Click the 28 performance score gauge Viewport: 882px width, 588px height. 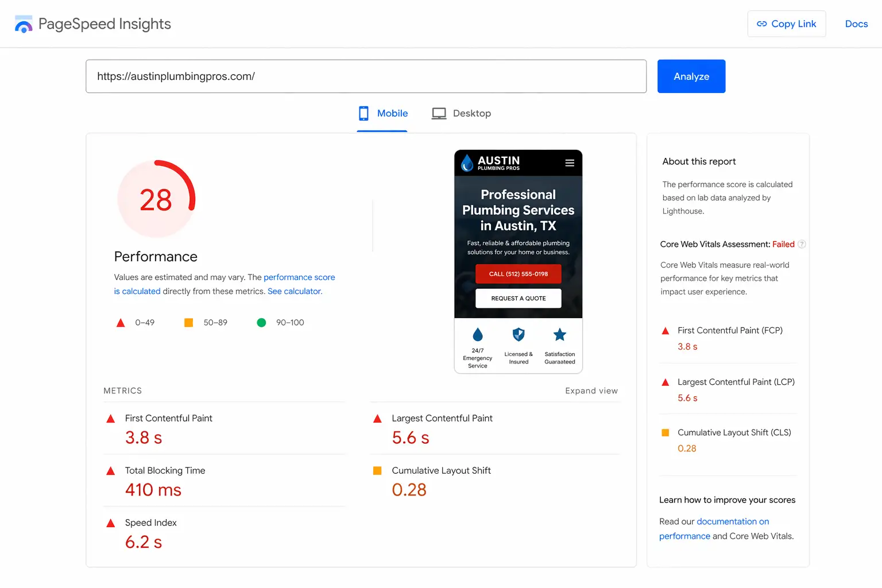pos(156,199)
